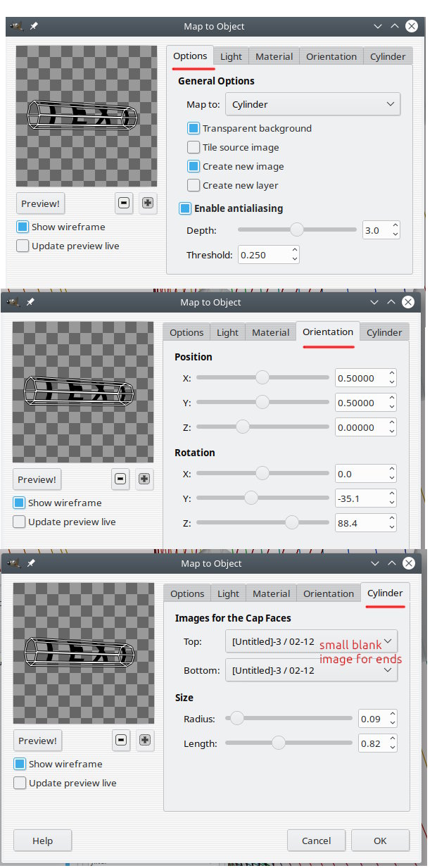Switch to Material tab in Options-tab dialog
Screen dimensions: 437x868
[274, 56]
